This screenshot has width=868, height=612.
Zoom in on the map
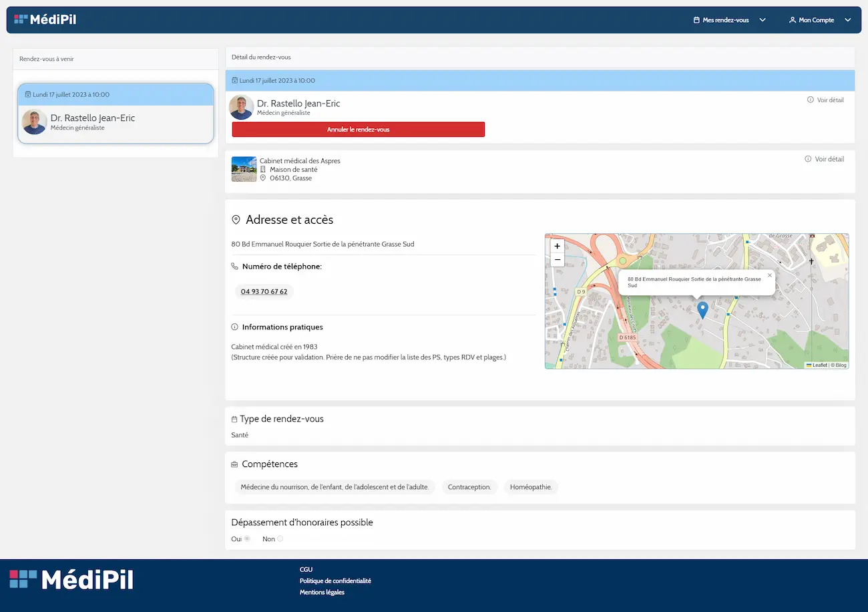click(x=558, y=246)
